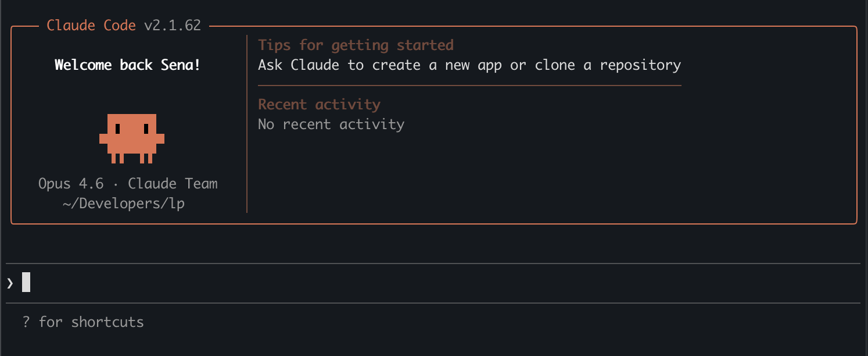The height and width of the screenshot is (356, 868).
Task: Toggle the Recent activity section
Action: (x=319, y=104)
